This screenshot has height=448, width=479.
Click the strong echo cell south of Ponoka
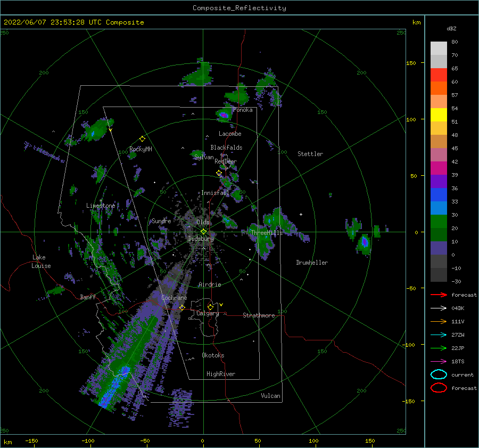coord(224,115)
